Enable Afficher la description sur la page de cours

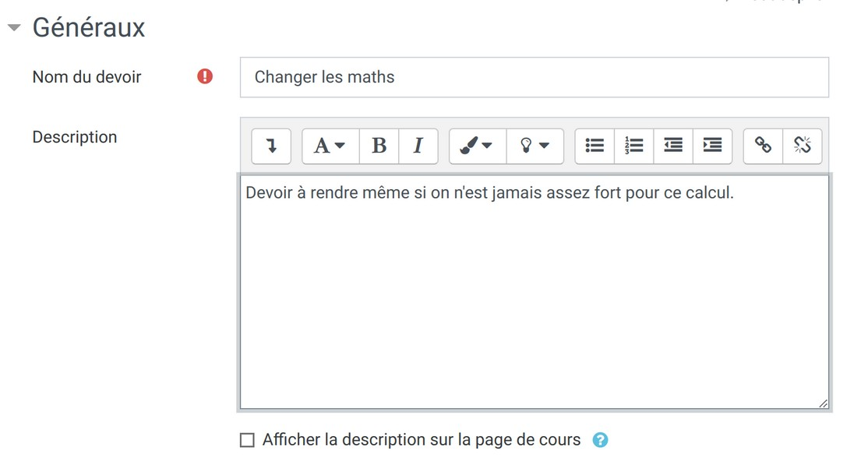click(247, 440)
